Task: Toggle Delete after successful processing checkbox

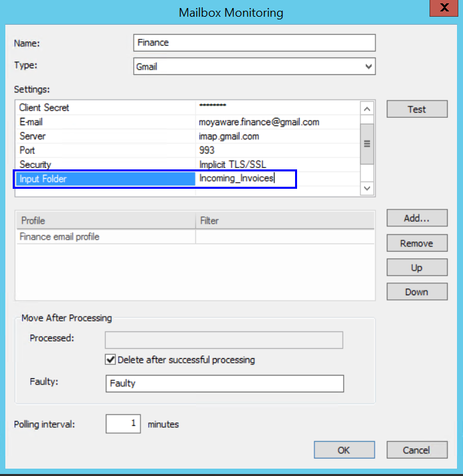Action: [111, 360]
